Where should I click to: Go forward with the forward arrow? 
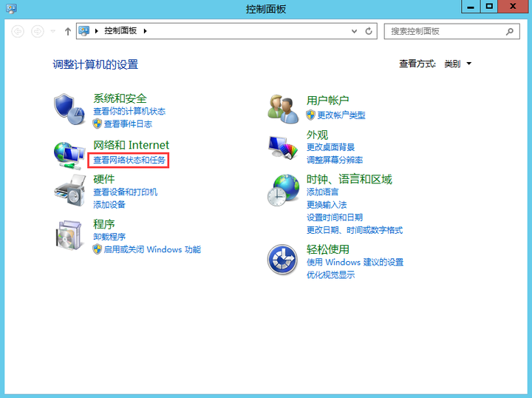click(x=38, y=32)
